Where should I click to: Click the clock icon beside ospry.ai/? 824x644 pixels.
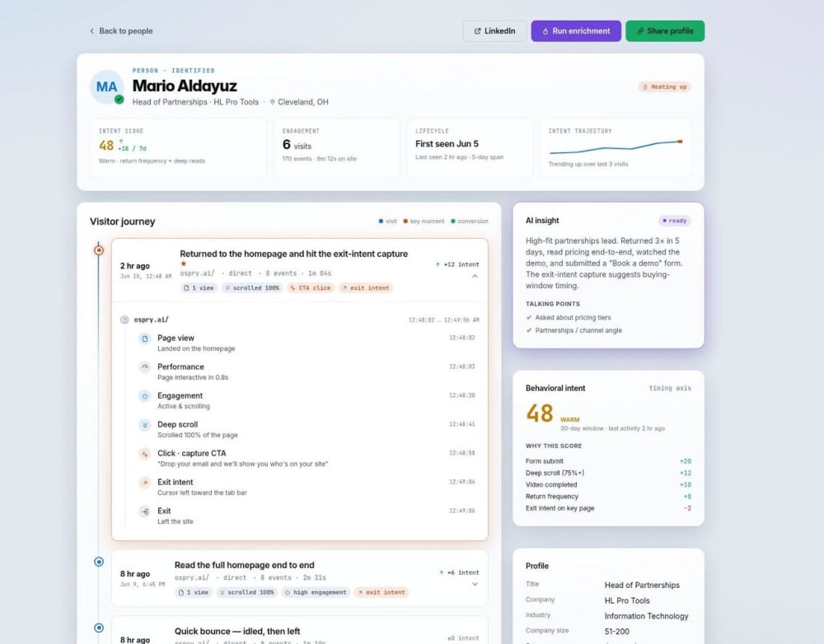[124, 320]
